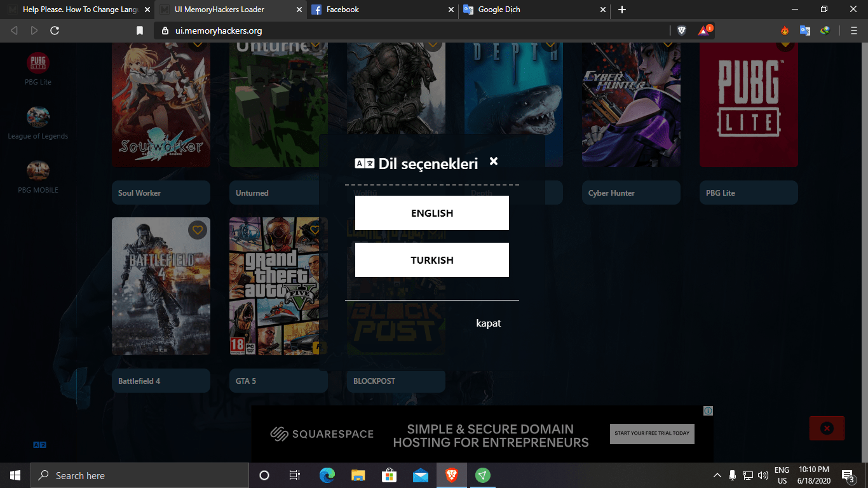868x488 pixels.
Task: Close the Dil seçenekleri dialog with the X
Action: click(x=494, y=161)
